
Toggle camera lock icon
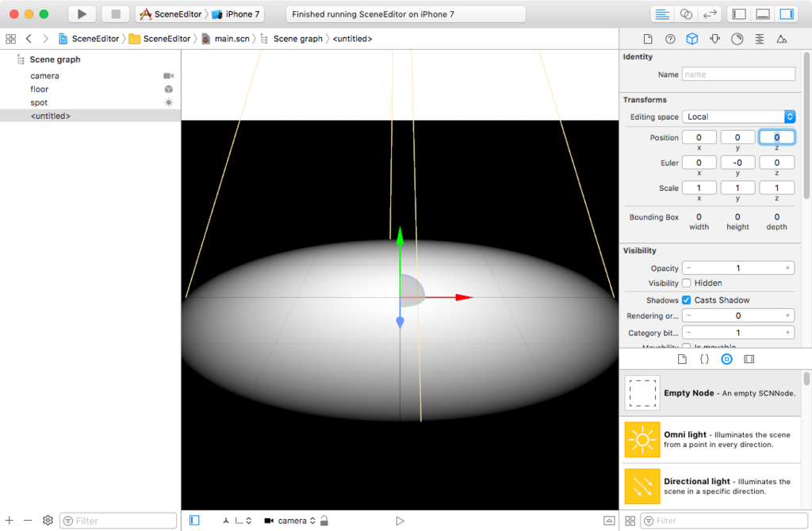[x=324, y=521]
